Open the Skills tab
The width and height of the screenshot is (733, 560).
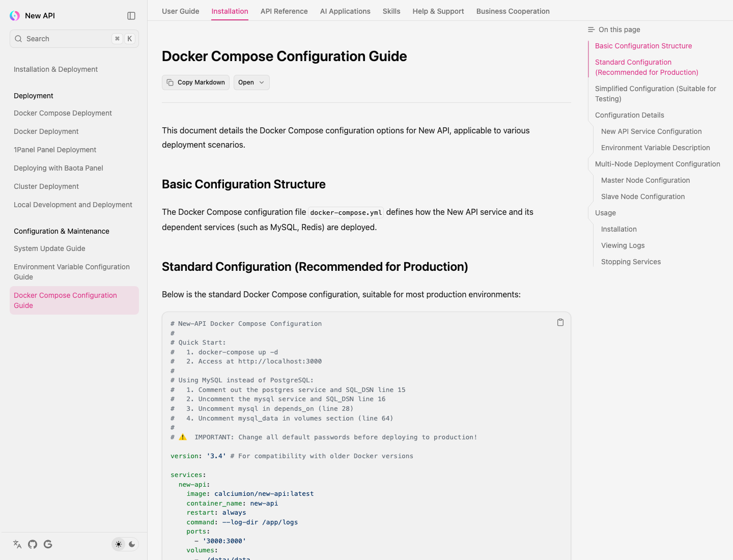coord(391,11)
